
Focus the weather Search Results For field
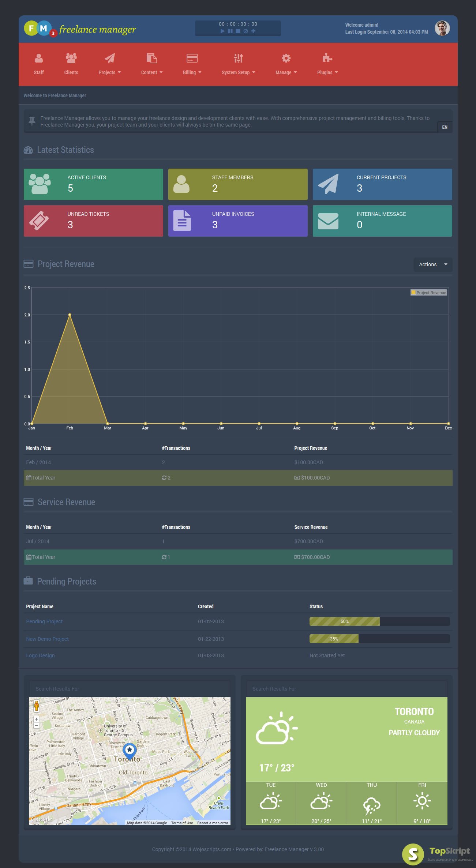346,689
